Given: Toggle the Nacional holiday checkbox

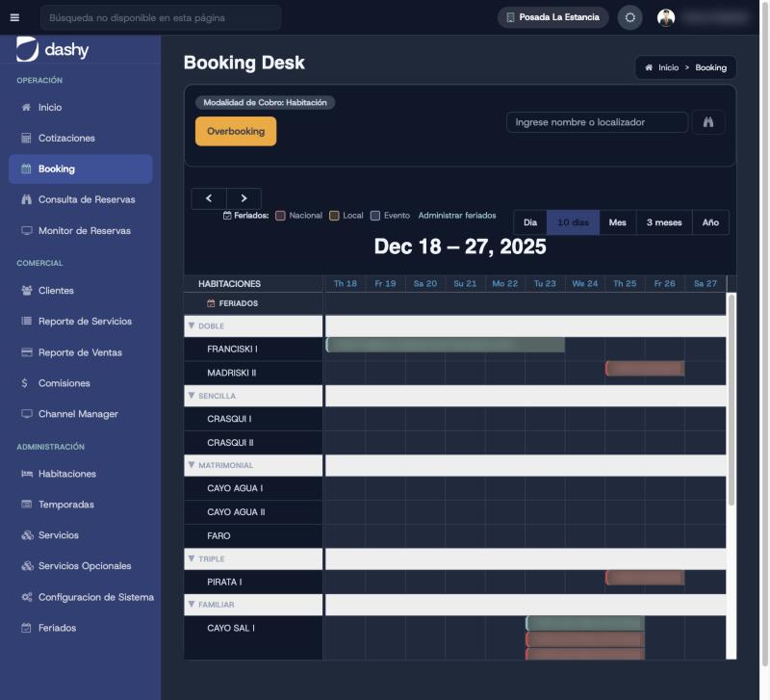Looking at the screenshot, I should click(x=280, y=215).
